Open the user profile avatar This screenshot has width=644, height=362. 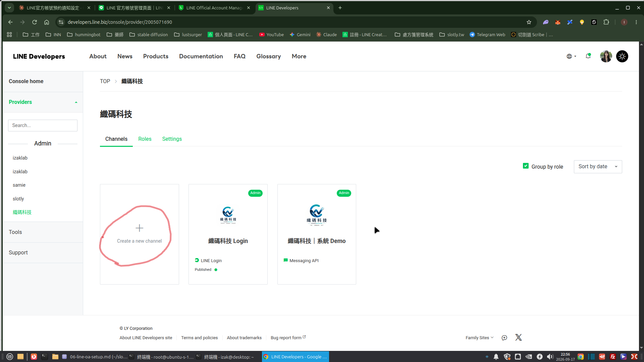pyautogui.click(x=606, y=56)
